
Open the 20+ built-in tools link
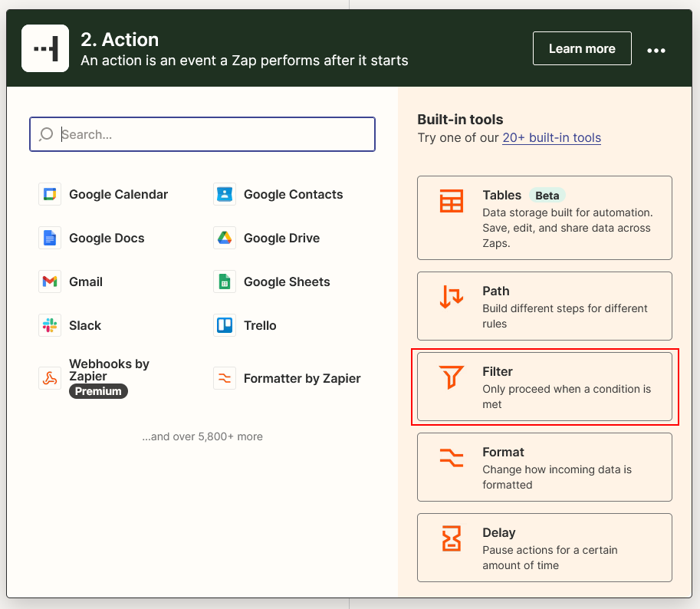(x=551, y=138)
